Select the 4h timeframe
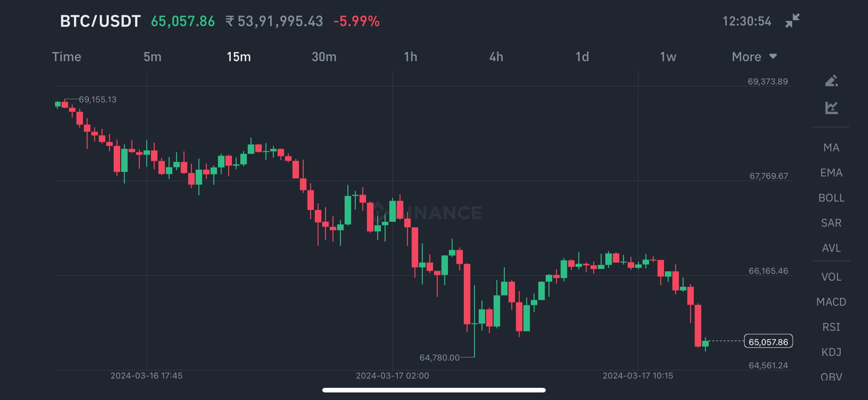Image resolution: width=868 pixels, height=400 pixels. pos(496,57)
